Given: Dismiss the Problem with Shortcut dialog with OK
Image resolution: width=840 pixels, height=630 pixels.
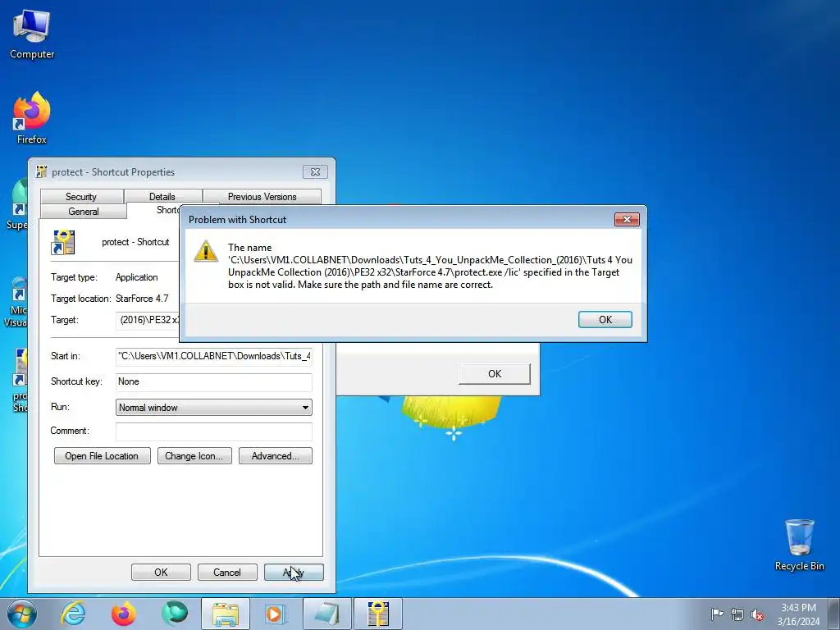Looking at the screenshot, I should 605,319.
